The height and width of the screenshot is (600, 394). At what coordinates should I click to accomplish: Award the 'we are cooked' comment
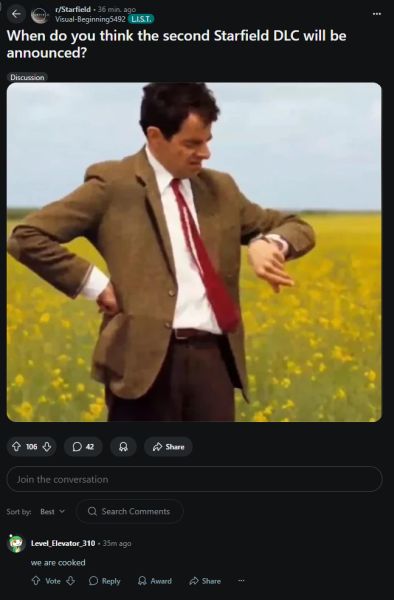[x=155, y=581]
